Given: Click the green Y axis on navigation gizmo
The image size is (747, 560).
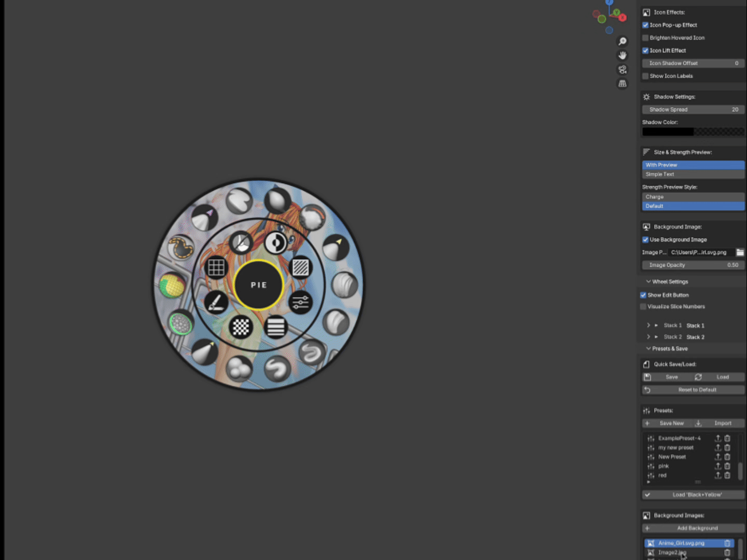Looking at the screenshot, I should coord(616,12).
